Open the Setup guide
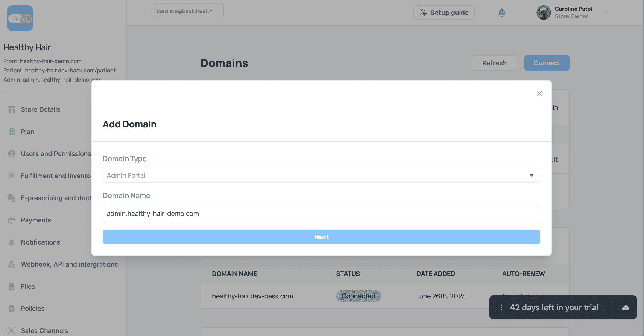Viewport: 644px width, 336px height. click(444, 12)
